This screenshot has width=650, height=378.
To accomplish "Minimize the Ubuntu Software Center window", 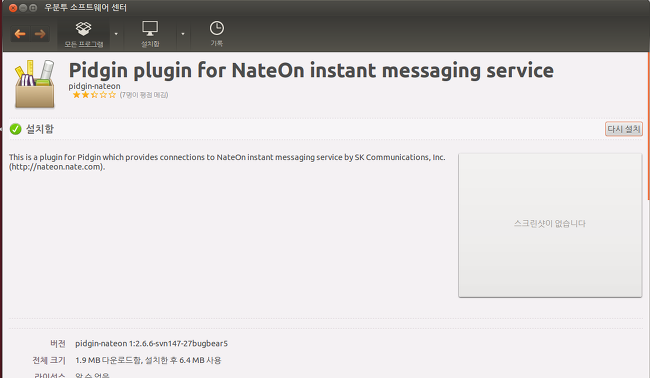I will click(23, 8).
